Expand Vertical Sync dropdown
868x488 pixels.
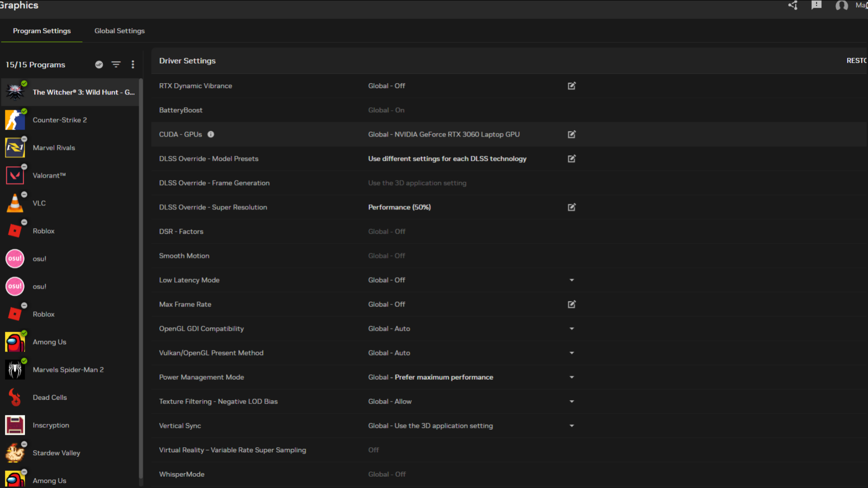[x=571, y=426]
